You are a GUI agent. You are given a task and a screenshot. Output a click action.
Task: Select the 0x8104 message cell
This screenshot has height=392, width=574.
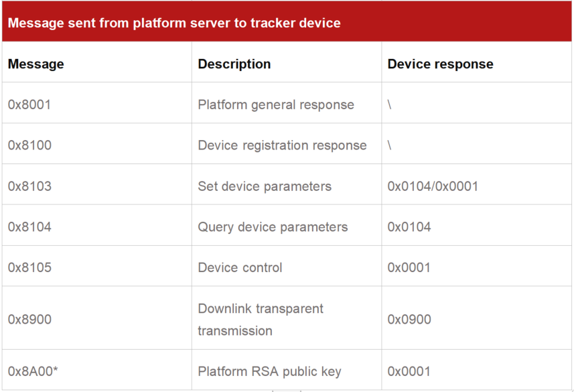(29, 227)
